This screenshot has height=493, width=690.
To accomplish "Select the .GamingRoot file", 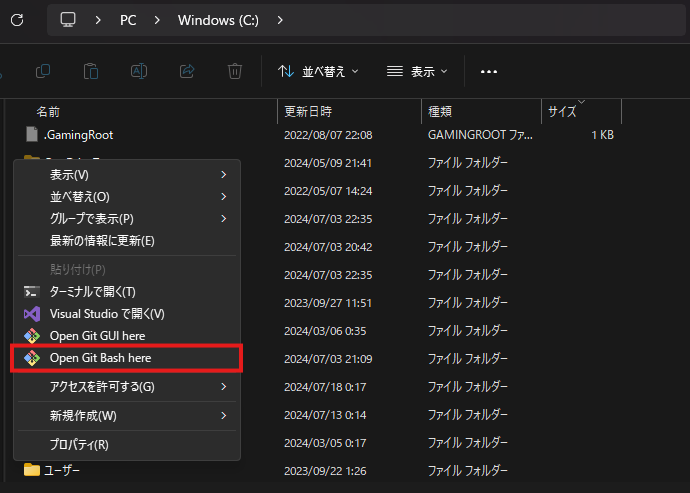I will (x=78, y=134).
